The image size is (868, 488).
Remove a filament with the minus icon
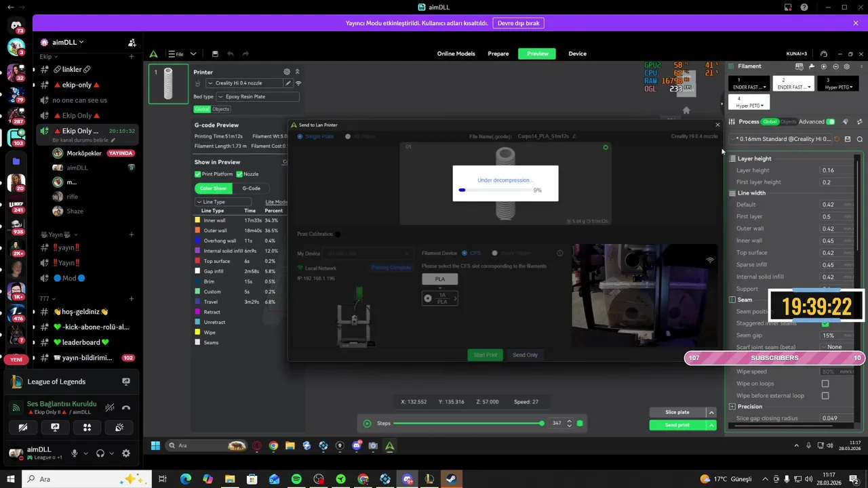[835, 66]
